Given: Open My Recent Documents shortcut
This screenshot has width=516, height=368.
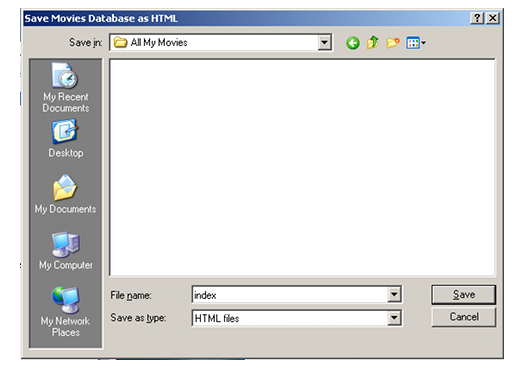Looking at the screenshot, I should pos(65,88).
